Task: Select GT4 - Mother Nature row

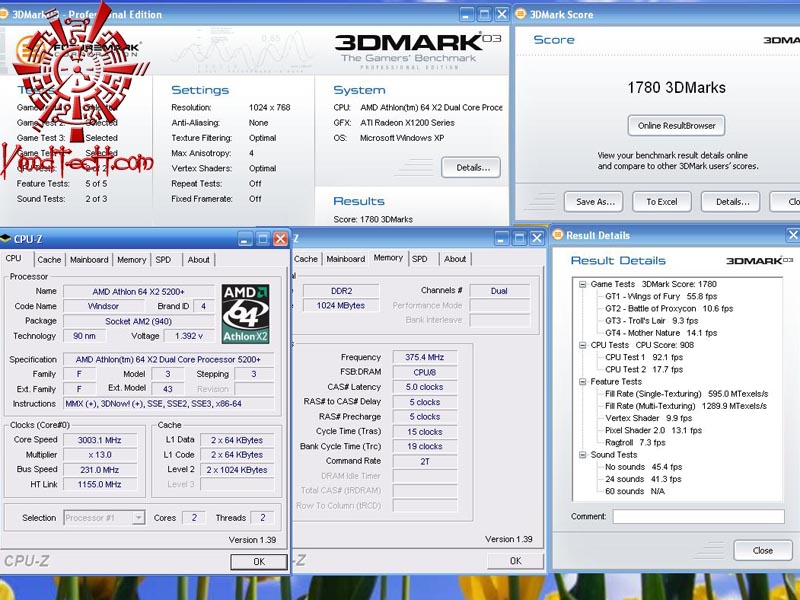Action: pos(661,333)
